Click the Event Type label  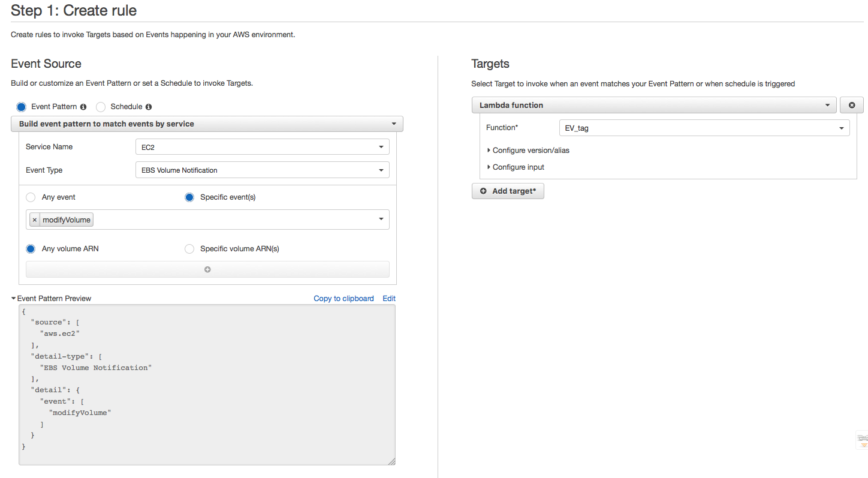pos(44,170)
